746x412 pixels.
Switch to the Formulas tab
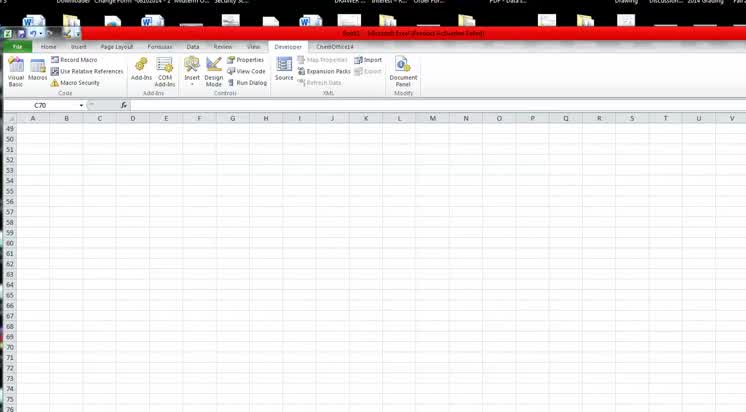click(x=160, y=47)
